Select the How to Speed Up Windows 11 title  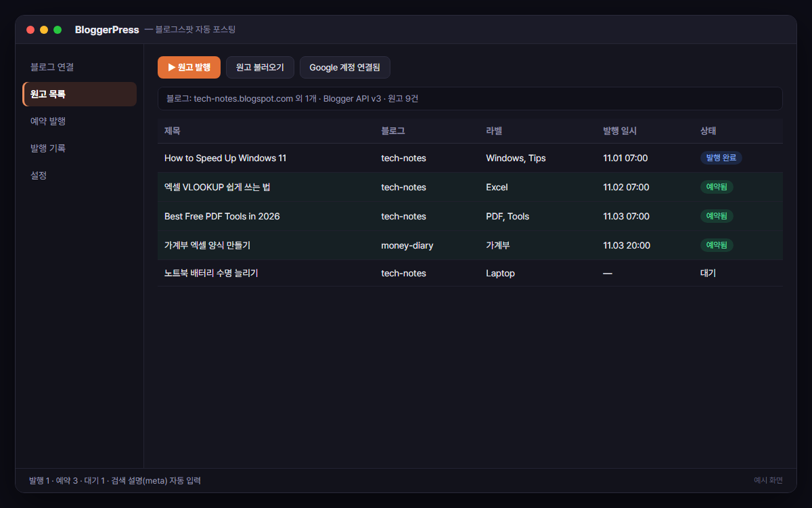click(x=225, y=158)
